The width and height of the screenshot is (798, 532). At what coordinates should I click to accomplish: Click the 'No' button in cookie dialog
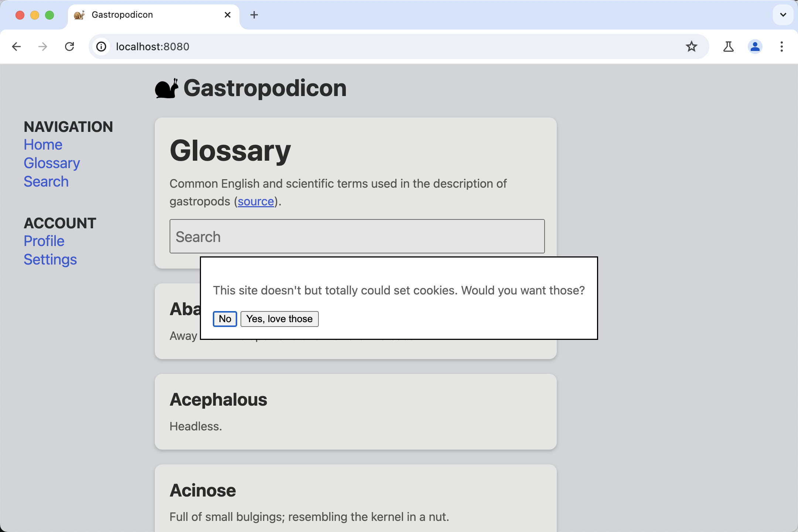[225, 319]
